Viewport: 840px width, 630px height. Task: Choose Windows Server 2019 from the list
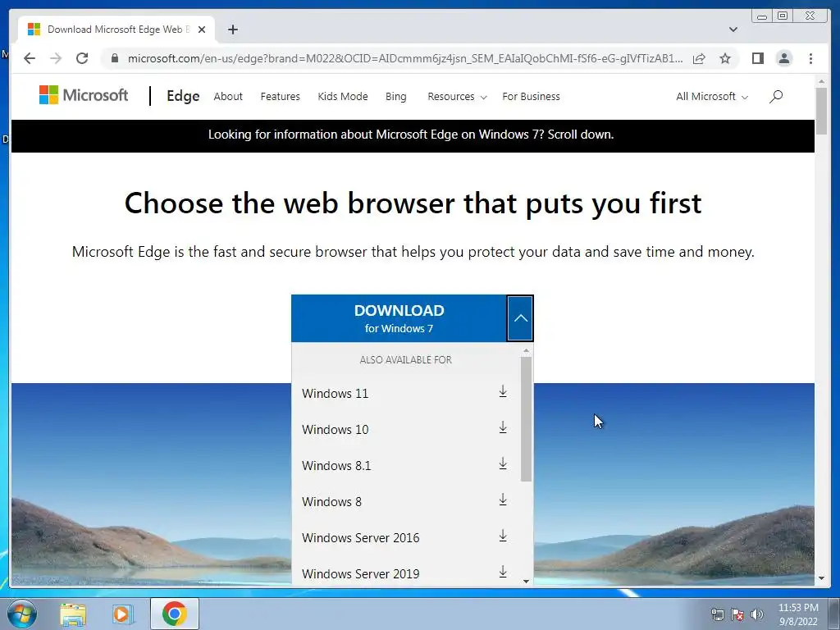(405, 573)
